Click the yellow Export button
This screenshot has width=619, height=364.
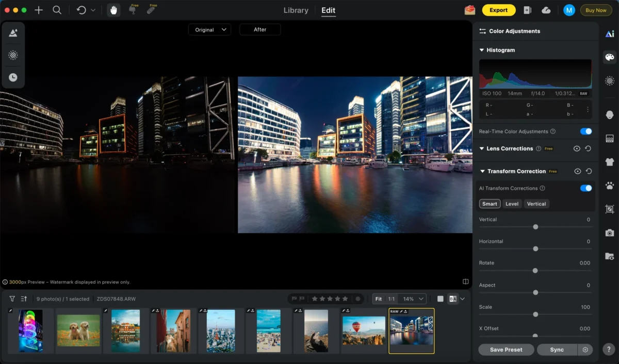pyautogui.click(x=498, y=10)
